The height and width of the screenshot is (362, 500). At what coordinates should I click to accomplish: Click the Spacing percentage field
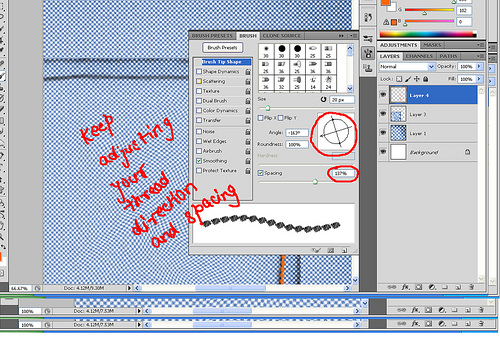click(x=342, y=173)
